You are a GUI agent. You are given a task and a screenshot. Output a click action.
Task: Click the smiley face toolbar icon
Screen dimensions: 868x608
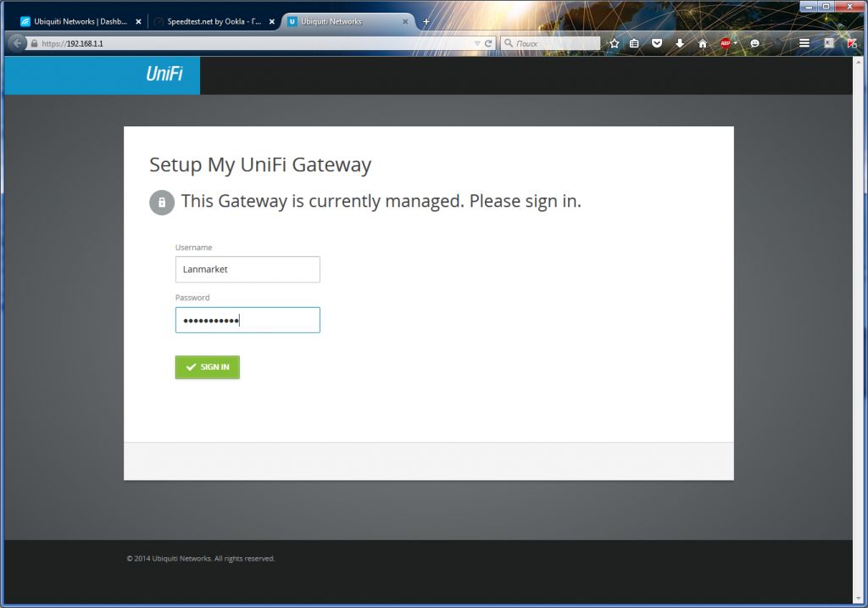click(x=754, y=43)
